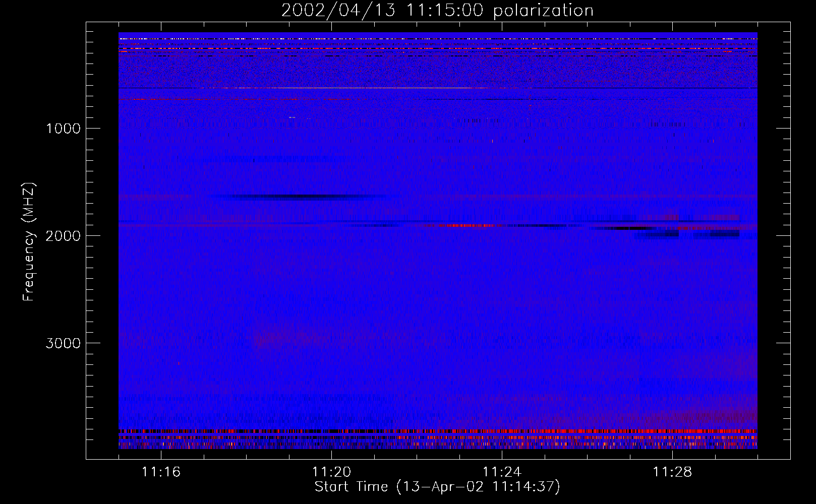Click the "3000" frequency tick label

pos(63,343)
